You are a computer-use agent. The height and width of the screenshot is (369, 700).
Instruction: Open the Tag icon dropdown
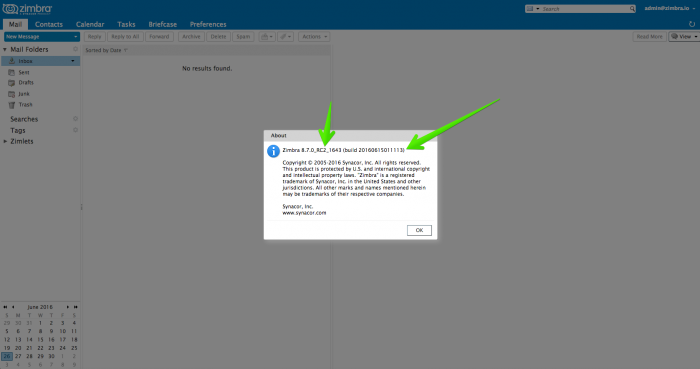coord(285,37)
